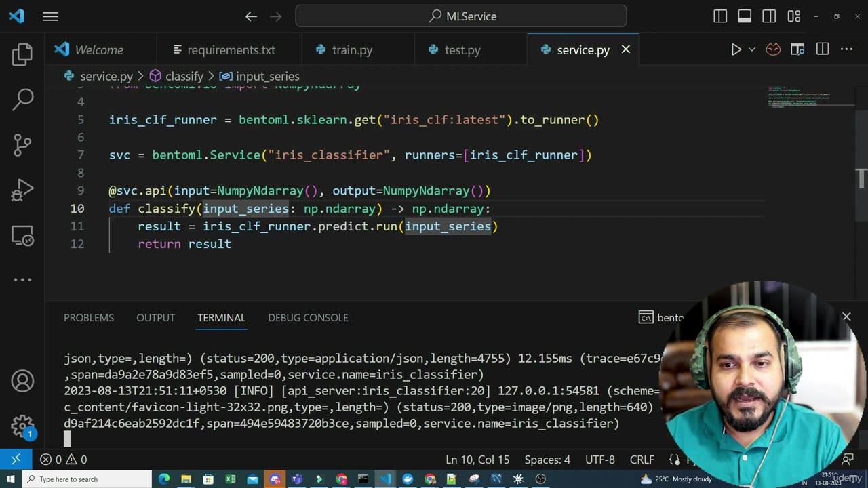
Task: Open the hamburger application menu
Action: pos(51,16)
